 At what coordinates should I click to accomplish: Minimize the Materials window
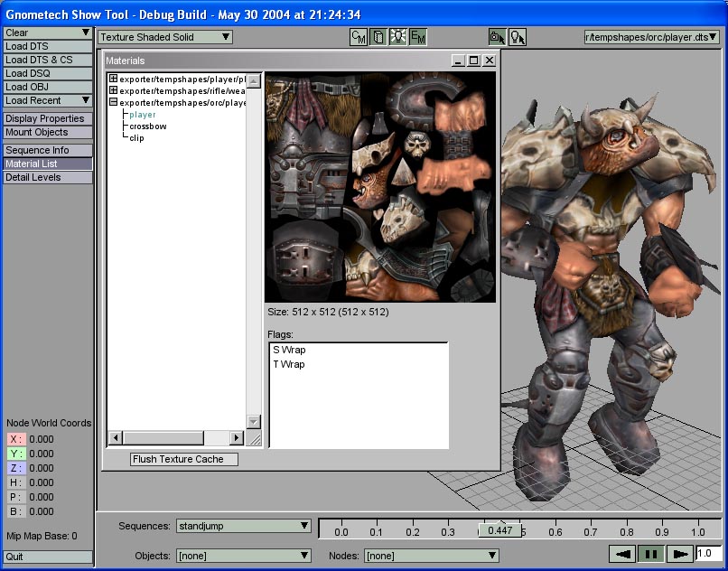tap(458, 61)
